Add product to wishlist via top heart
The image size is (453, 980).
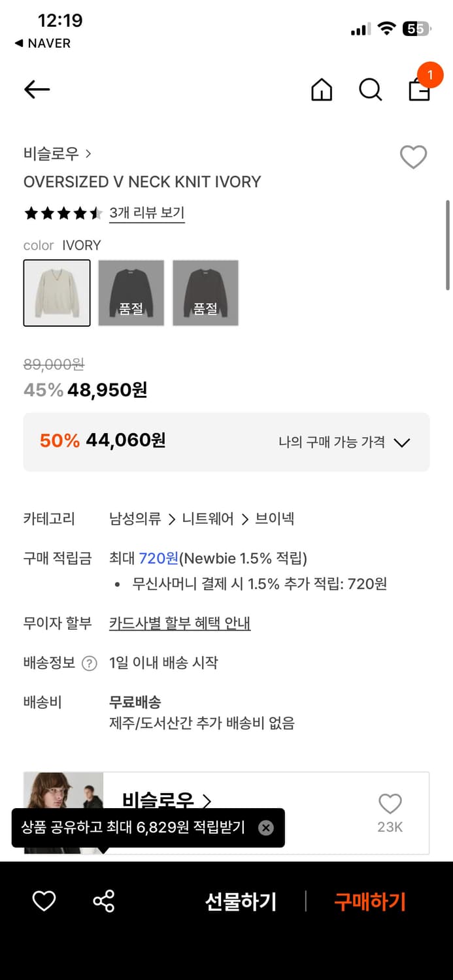413,157
